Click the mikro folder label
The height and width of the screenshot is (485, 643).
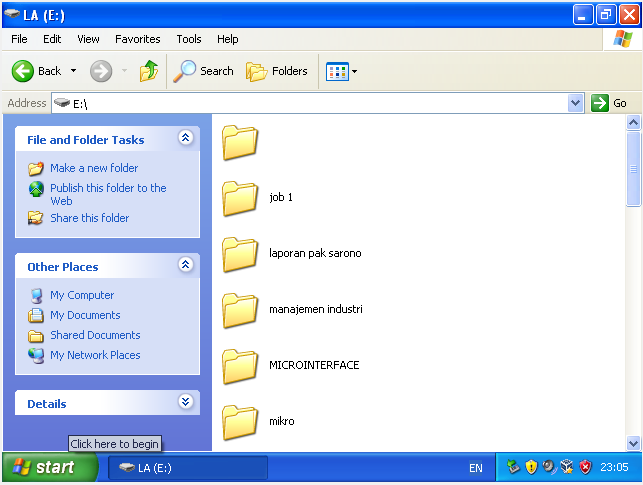282,421
